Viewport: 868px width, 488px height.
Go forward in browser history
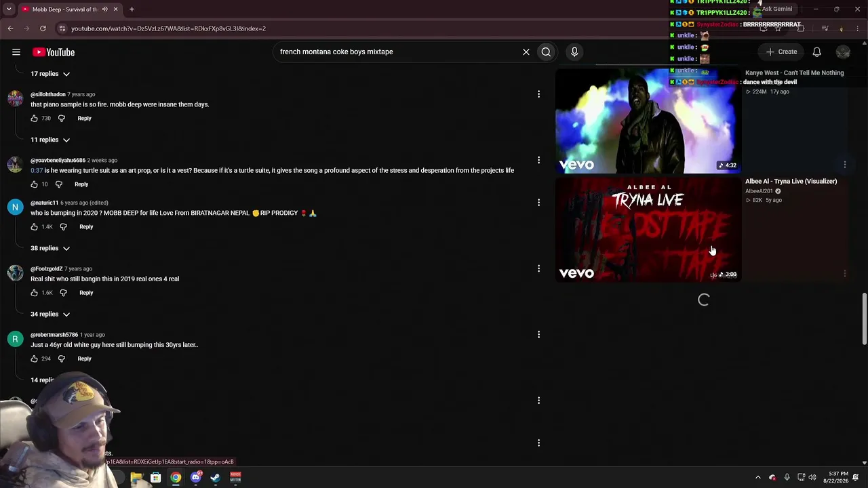[x=26, y=28]
